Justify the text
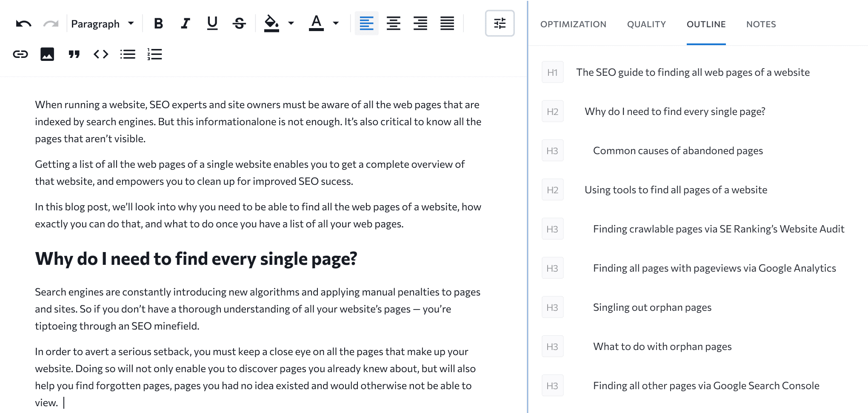Screen dimensions: 868x413 coord(447,23)
